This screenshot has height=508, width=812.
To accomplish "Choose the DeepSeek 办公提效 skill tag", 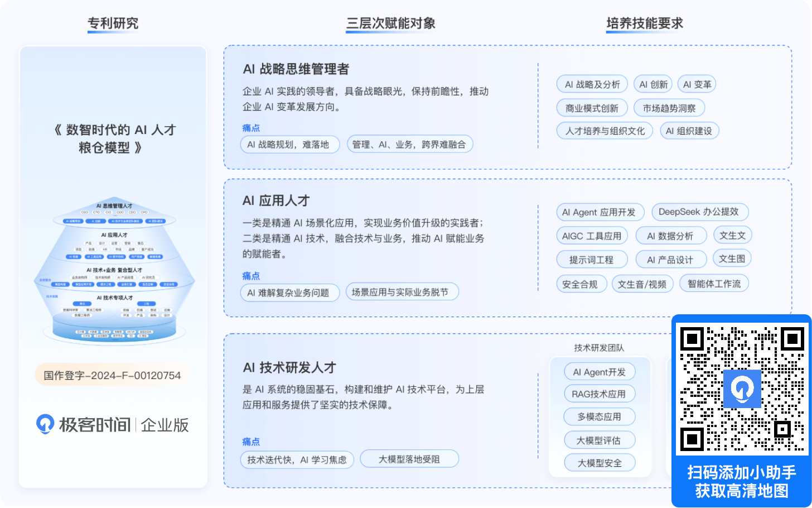I will 700,212.
